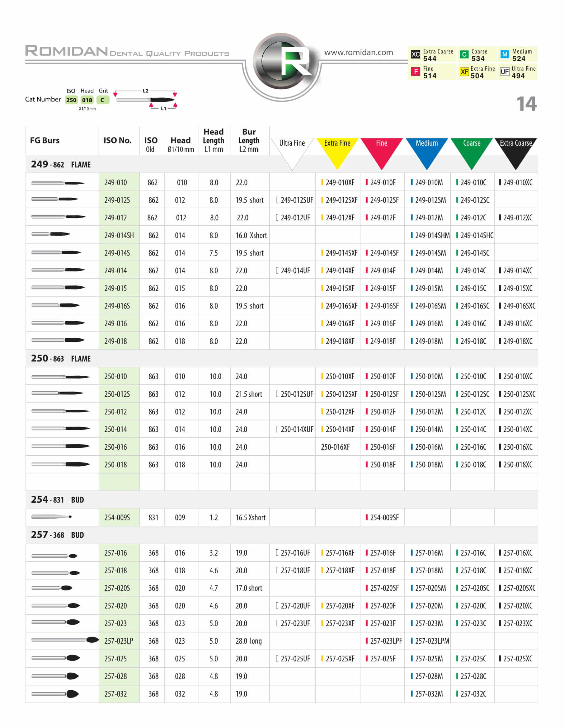Click the bur image in row 250-010

click(60, 377)
